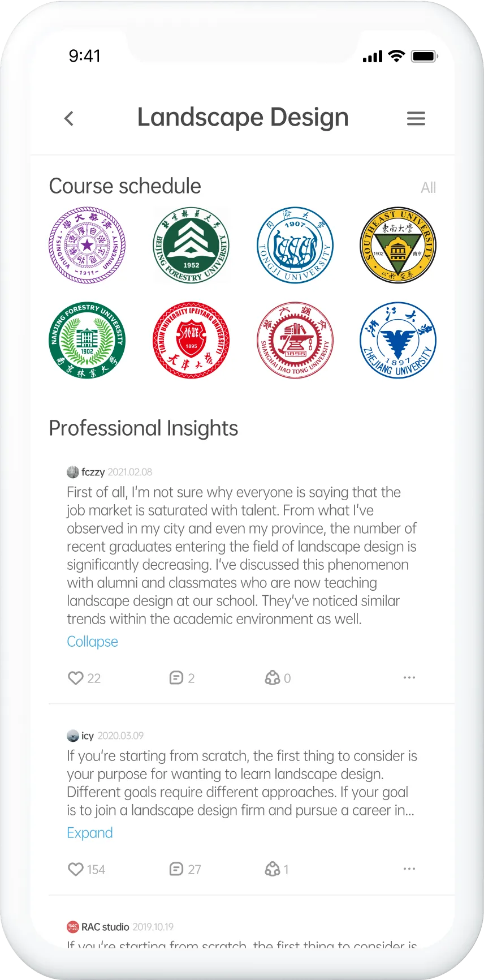Open the 27 comments on icy's post
484x980 pixels.
click(x=176, y=869)
